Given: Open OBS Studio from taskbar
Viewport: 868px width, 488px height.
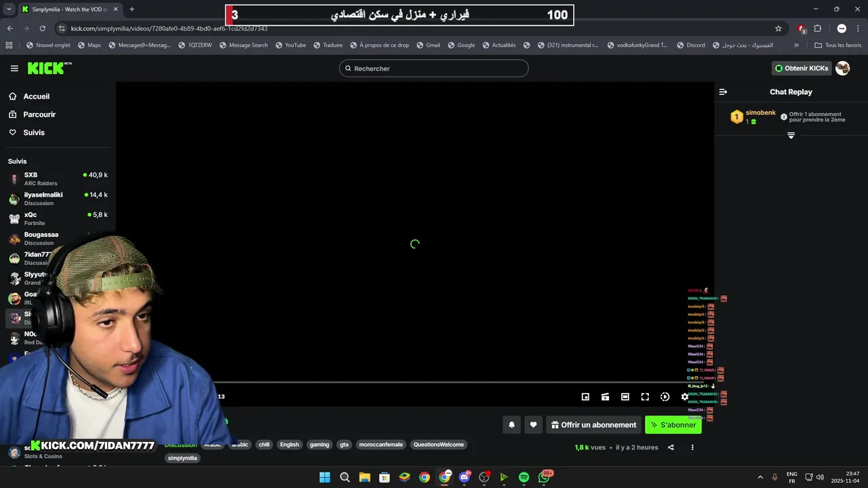Looking at the screenshot, I should click(484, 477).
